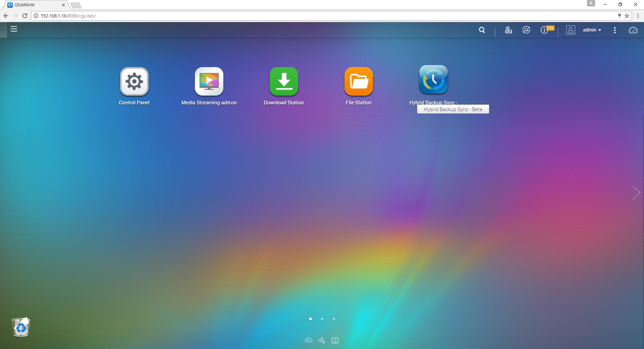Open utility tools icon at bottom

pyautogui.click(x=322, y=340)
